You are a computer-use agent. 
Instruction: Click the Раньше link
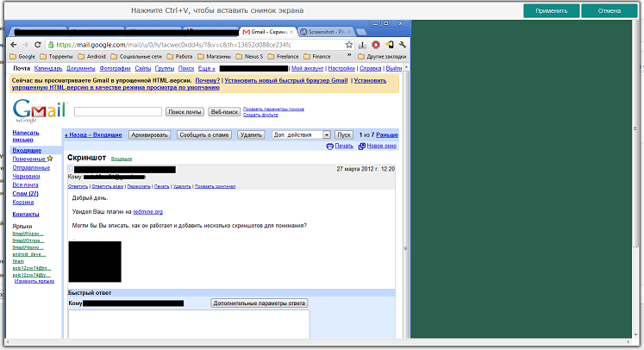click(387, 134)
